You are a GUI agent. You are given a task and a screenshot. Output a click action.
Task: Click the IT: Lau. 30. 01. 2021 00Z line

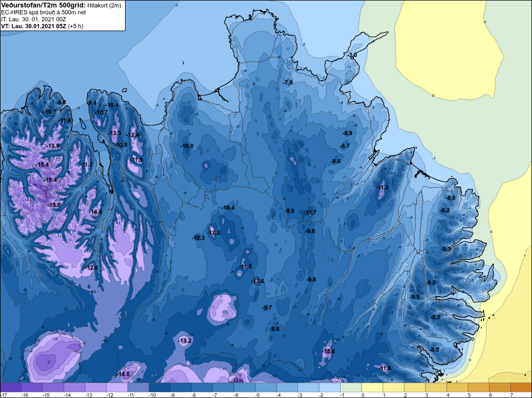click(34, 19)
